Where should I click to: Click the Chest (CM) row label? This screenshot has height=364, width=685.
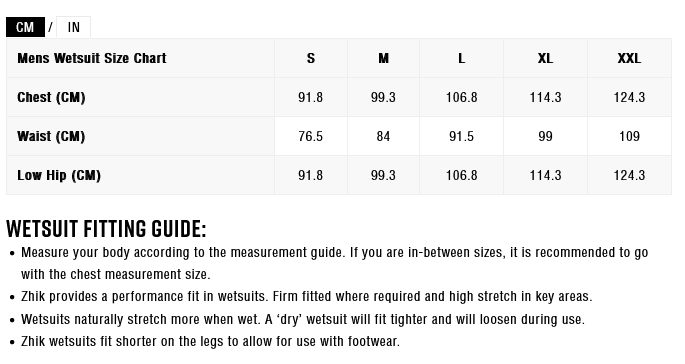[x=51, y=97]
